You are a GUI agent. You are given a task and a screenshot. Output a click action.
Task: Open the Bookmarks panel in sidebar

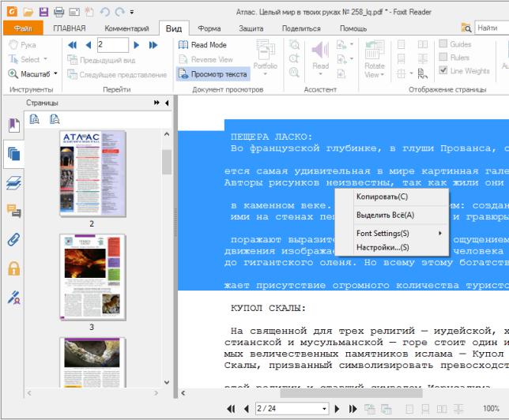pyautogui.click(x=14, y=126)
